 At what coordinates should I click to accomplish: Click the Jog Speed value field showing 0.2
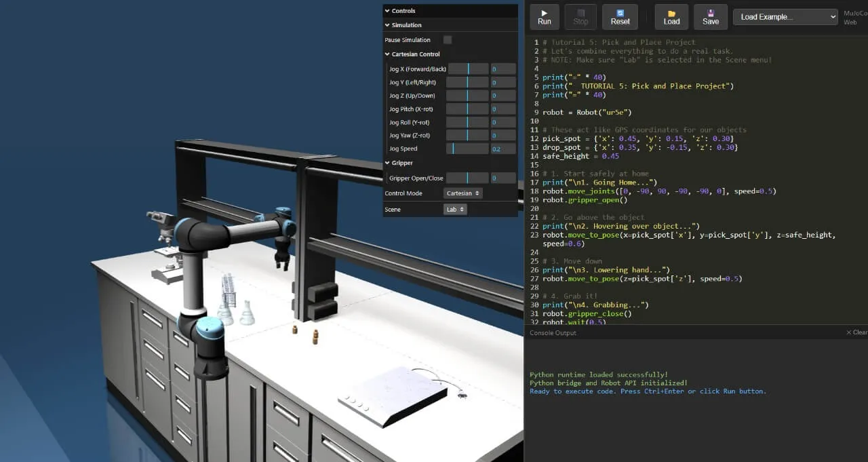tap(502, 148)
